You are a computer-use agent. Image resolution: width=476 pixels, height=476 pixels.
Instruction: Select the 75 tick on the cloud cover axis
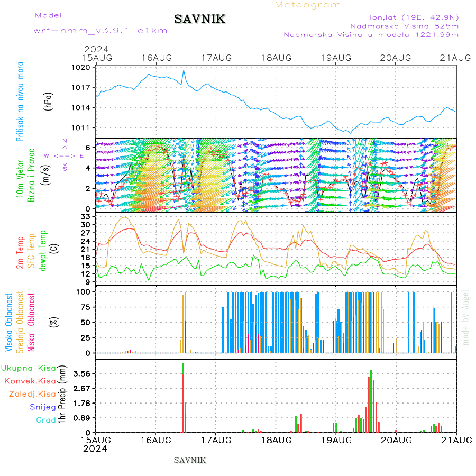[x=86, y=307]
